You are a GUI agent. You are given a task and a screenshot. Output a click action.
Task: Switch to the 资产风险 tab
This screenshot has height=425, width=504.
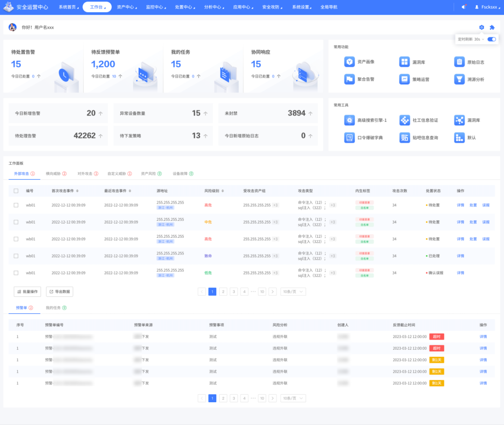pos(151,174)
